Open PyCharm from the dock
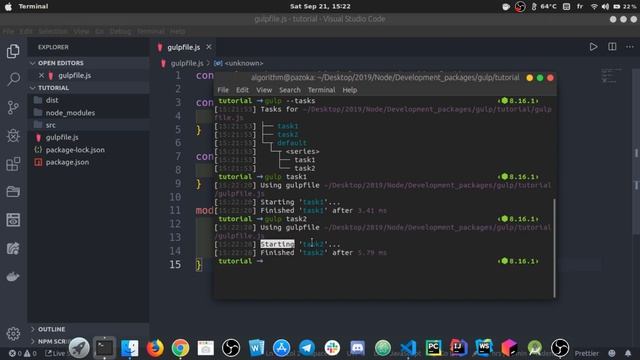This screenshot has height=360, width=640. tap(433, 348)
